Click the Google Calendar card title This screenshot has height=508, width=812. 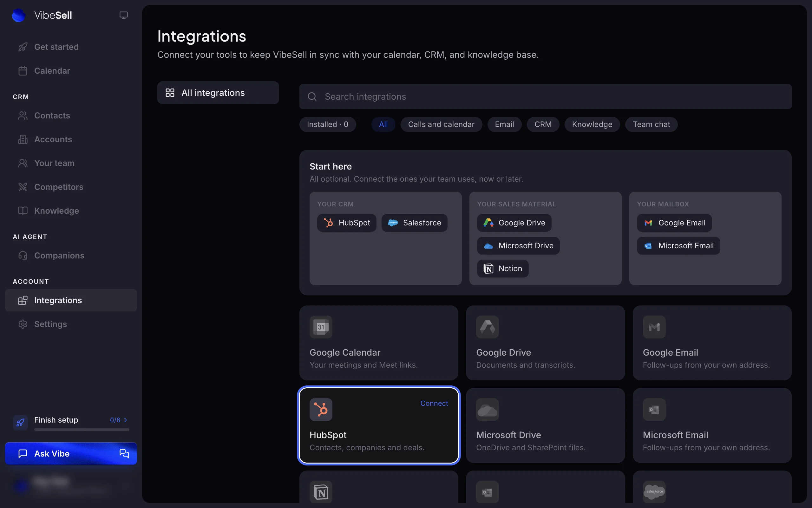click(x=345, y=352)
